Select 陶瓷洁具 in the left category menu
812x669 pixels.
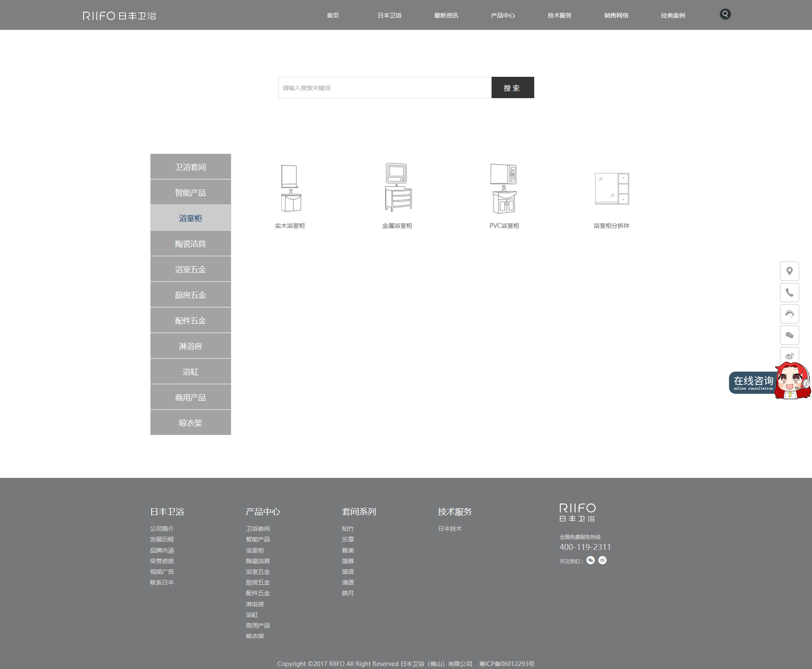(190, 244)
